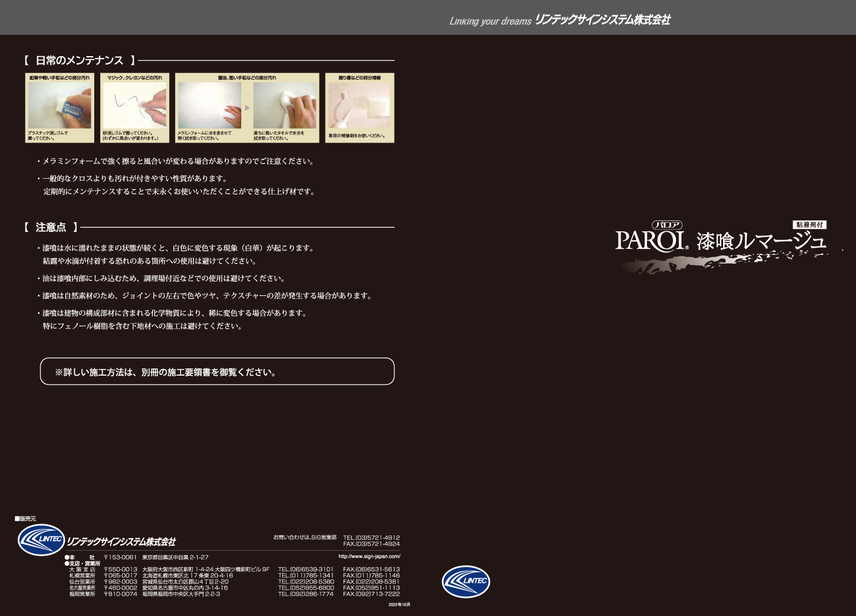Screen dimensions: 856x616
Task: Click Osaka fax FAX.(06)6531-5613
Action: coord(372,569)
